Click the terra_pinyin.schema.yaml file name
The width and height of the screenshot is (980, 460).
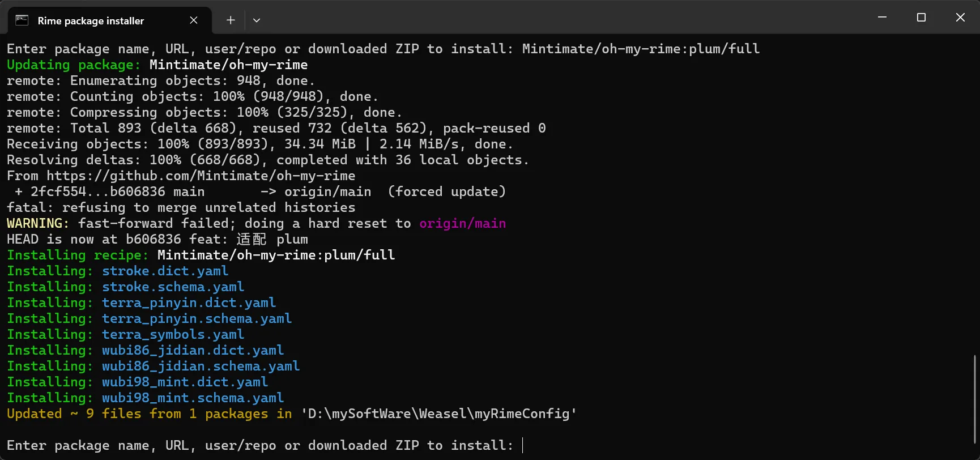(x=197, y=319)
